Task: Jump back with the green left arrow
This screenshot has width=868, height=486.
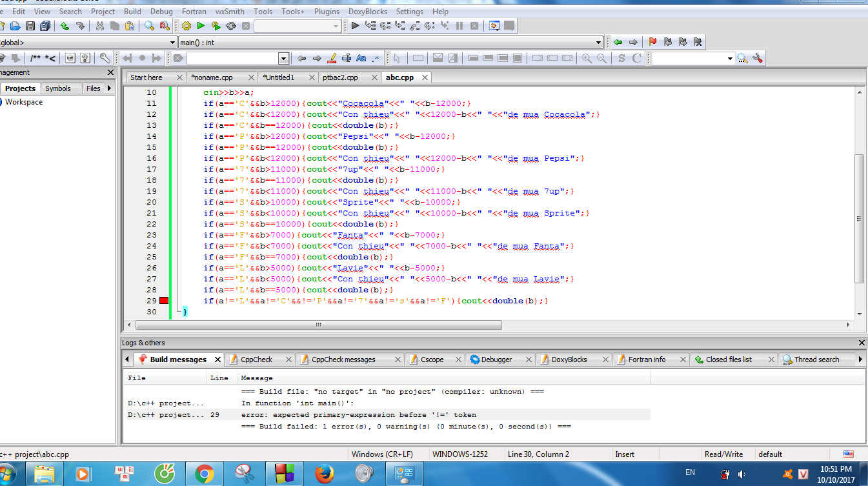Action: click(x=618, y=42)
